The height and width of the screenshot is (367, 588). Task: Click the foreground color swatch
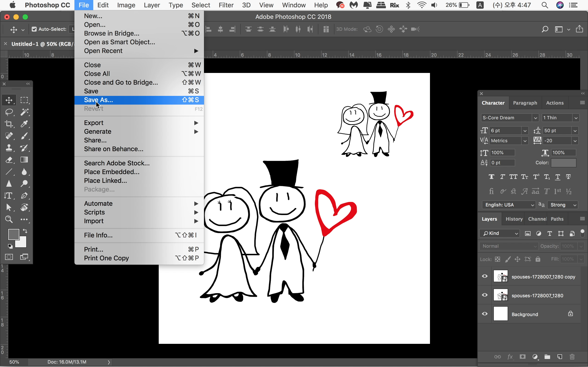tap(13, 234)
